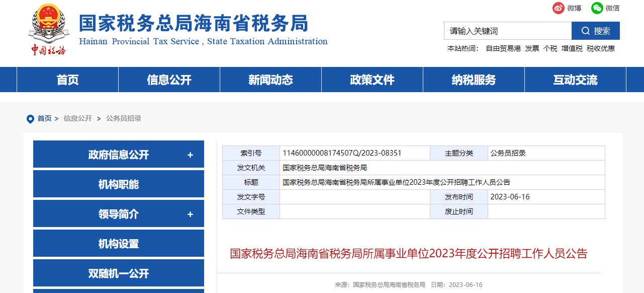Open the WeChat icon link
Viewport: 644px width, 293px height.
(597, 8)
